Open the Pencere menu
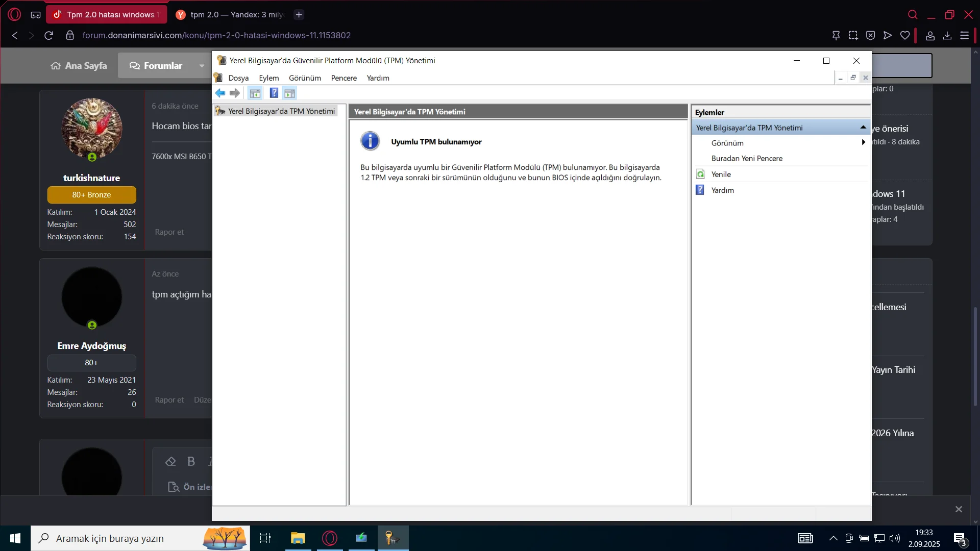The image size is (980, 551). (344, 78)
